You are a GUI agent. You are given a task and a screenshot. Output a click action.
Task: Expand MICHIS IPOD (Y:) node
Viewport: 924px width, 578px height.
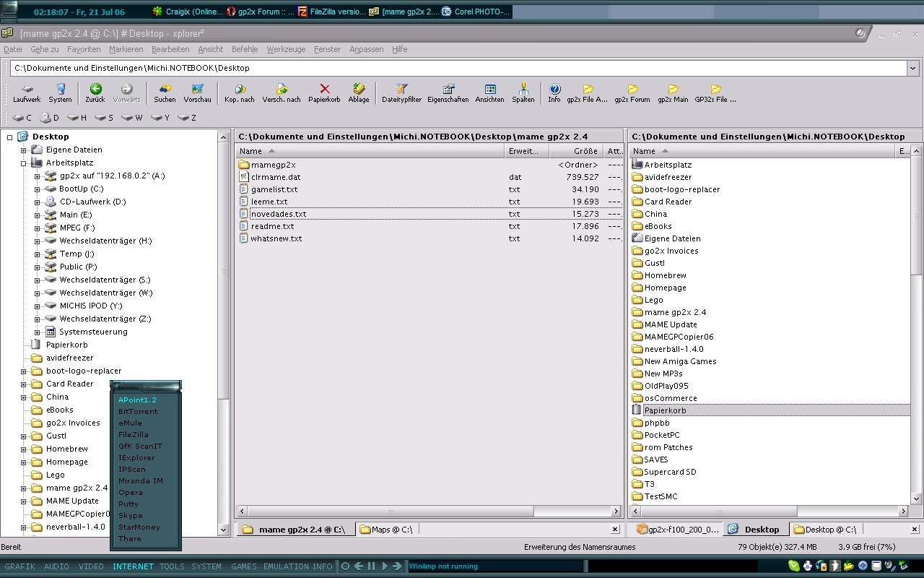(37, 306)
